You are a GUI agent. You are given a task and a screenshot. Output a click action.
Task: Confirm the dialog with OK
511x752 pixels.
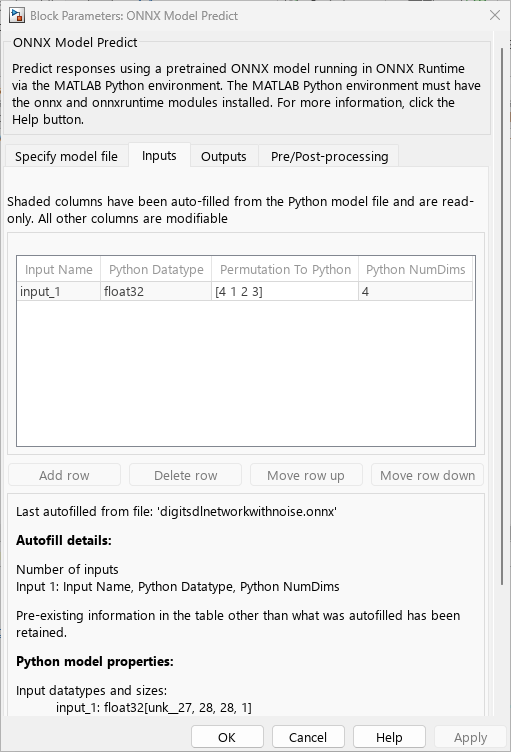click(227, 737)
